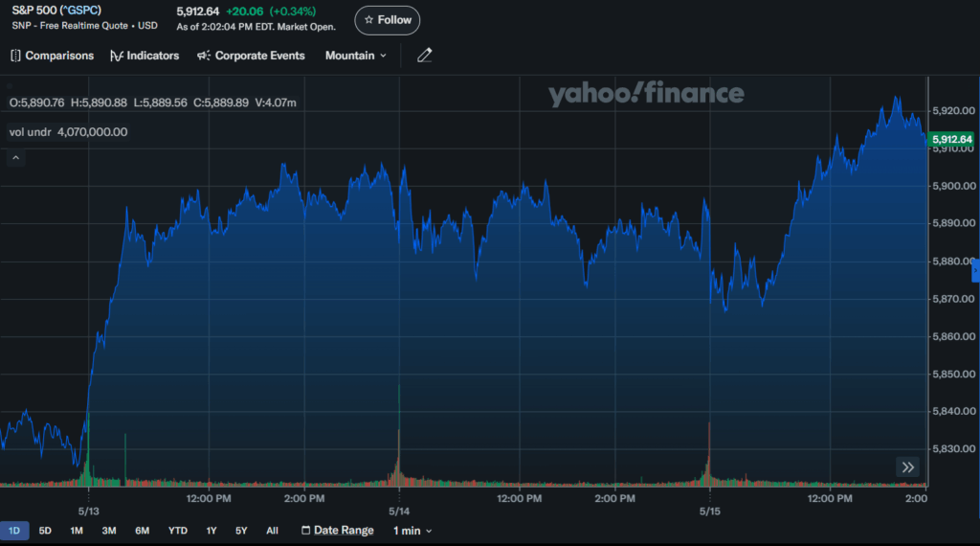Screen dimensions: 980x546
Task: Open the Comparisons tool
Action: pyautogui.click(x=53, y=56)
